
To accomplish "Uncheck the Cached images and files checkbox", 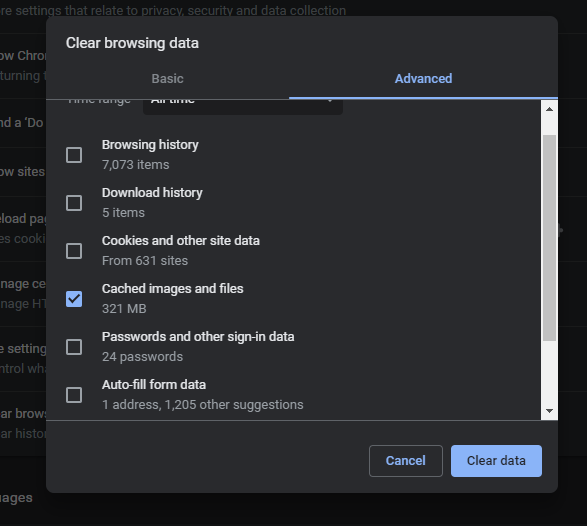I will point(74,299).
